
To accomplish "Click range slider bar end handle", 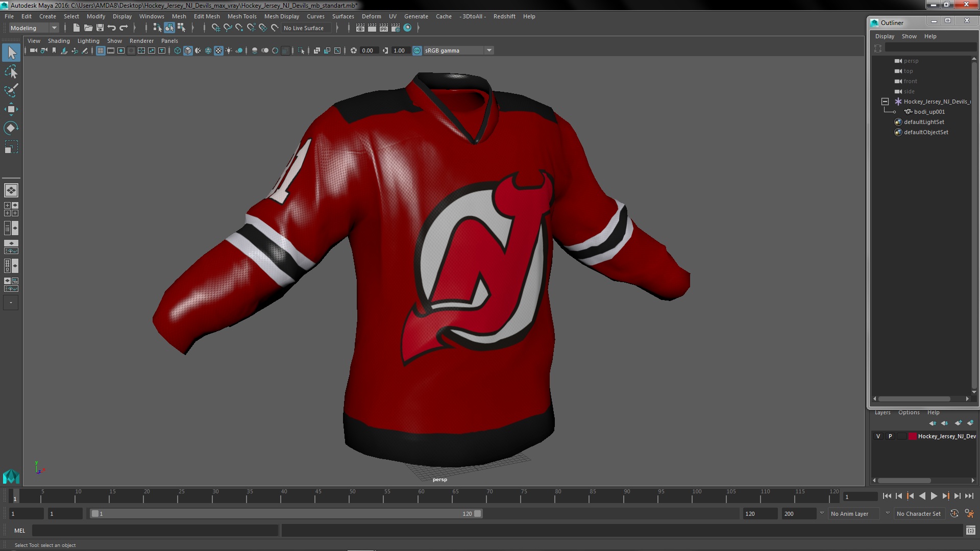I will 478,514.
